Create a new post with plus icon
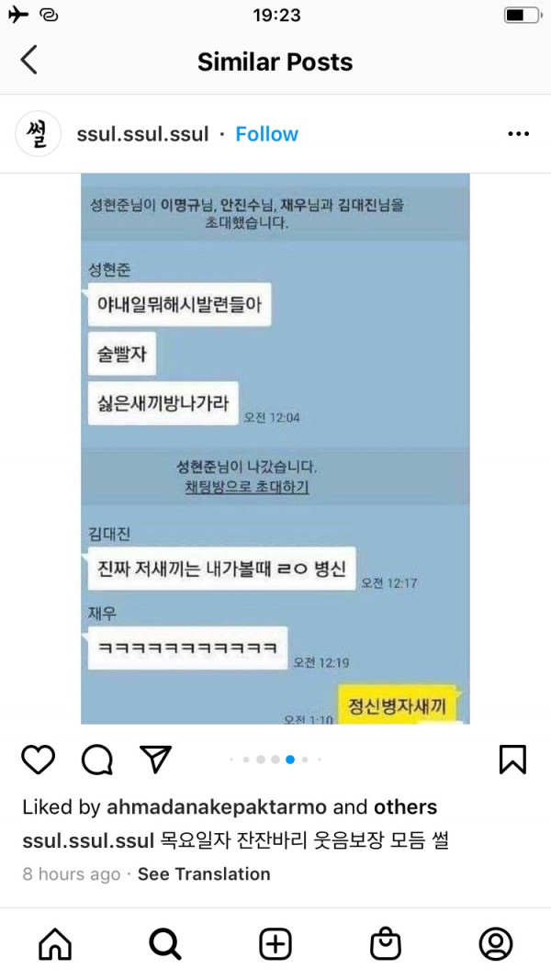Image resolution: width=551 pixels, height=980 pixels. coord(275,944)
